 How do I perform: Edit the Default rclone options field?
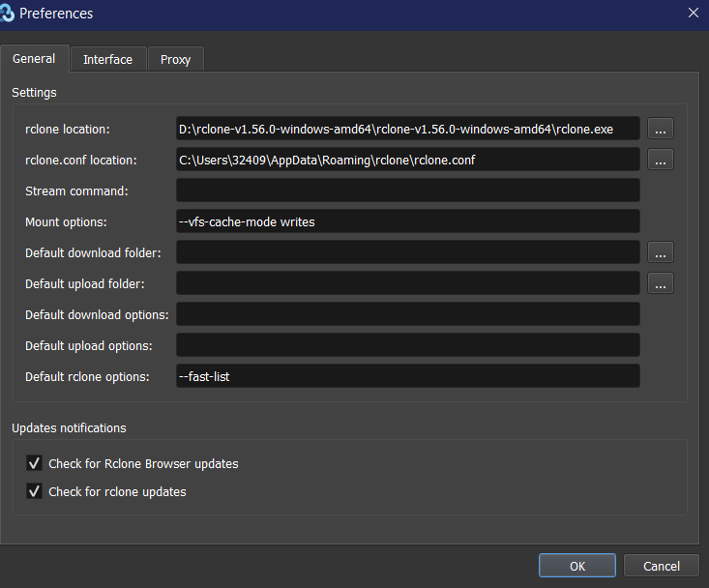coord(407,376)
